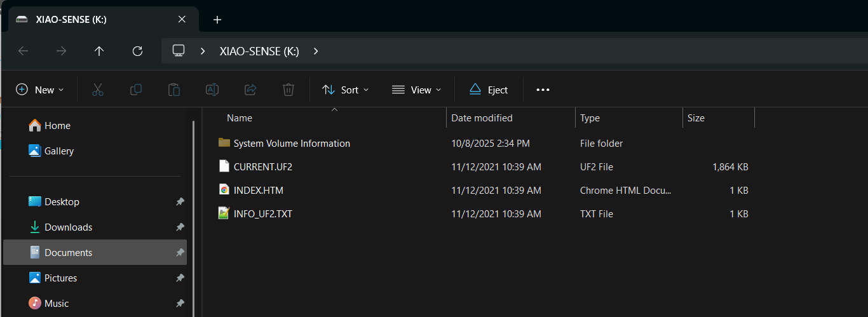The width and height of the screenshot is (868, 317).
Task: Click the Share icon in toolbar
Action: coord(250,90)
